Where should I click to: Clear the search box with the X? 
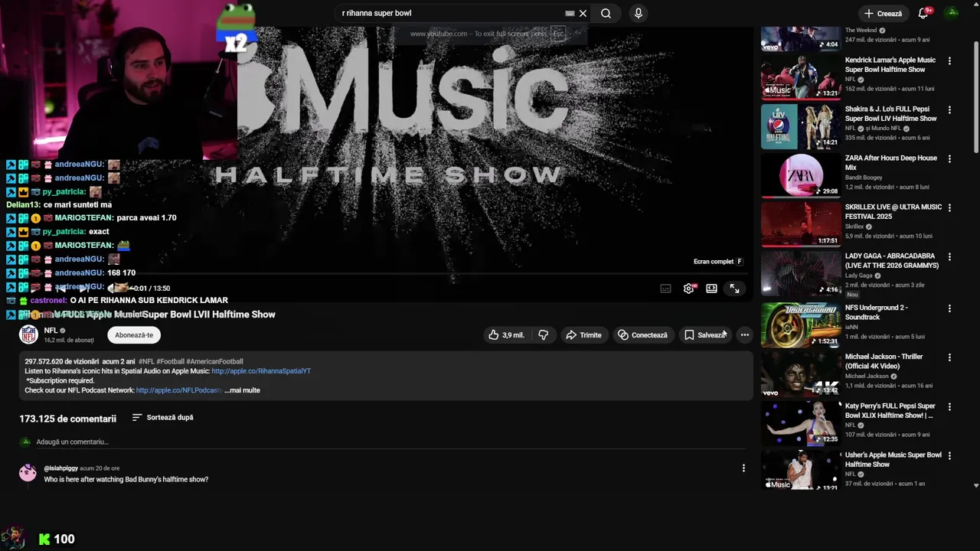pos(583,13)
